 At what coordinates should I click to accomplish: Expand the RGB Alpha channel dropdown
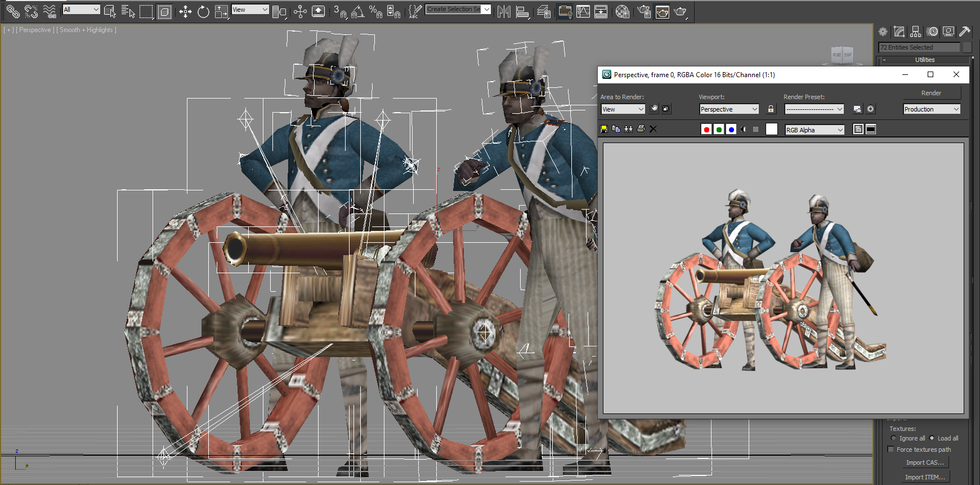(x=815, y=130)
